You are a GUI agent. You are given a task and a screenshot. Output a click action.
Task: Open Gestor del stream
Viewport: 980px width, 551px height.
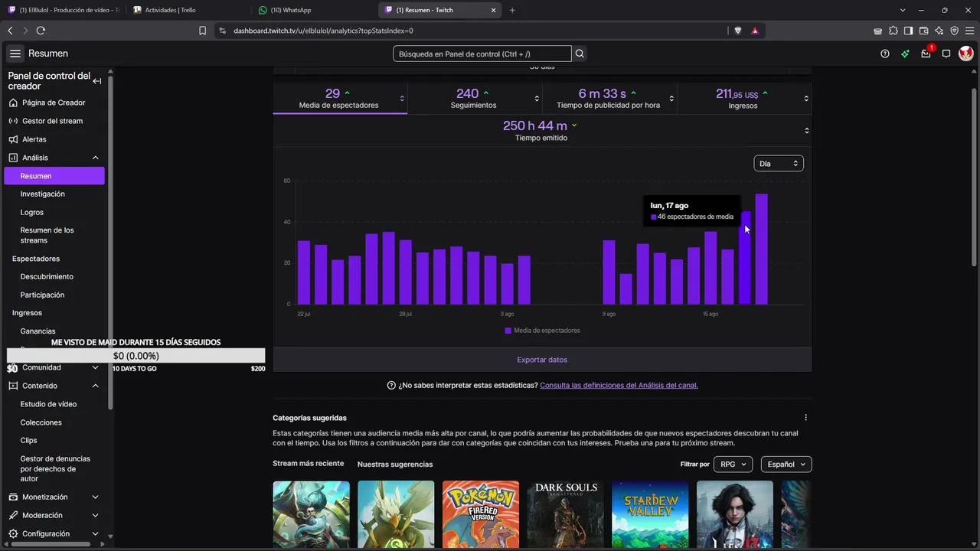click(x=54, y=121)
